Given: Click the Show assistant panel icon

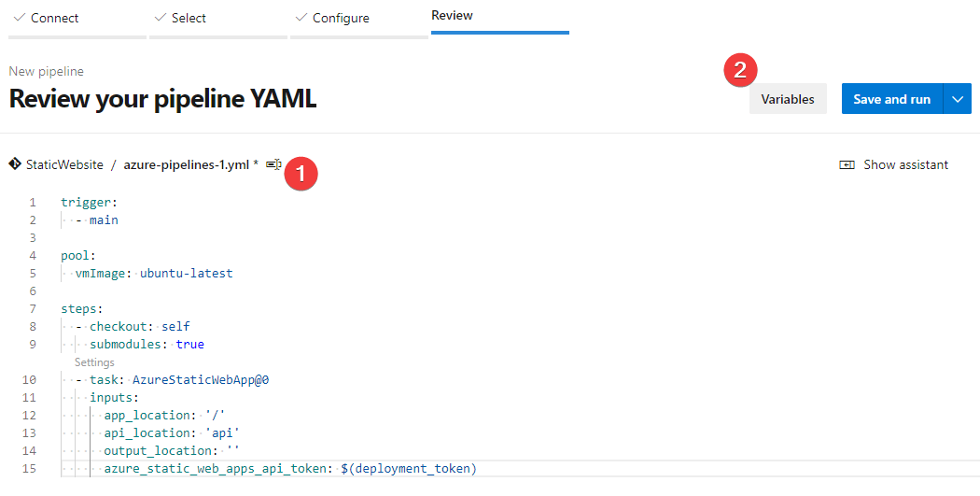Looking at the screenshot, I should pyautogui.click(x=847, y=165).
